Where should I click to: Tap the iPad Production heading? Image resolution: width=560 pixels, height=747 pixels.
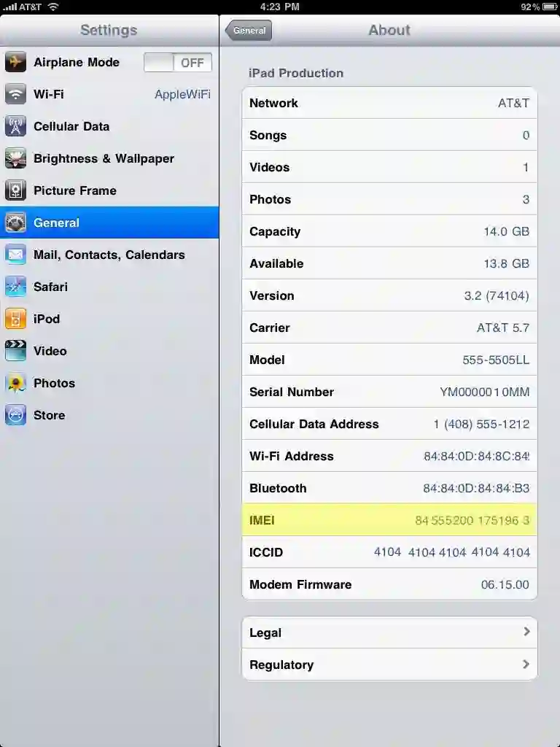[296, 73]
